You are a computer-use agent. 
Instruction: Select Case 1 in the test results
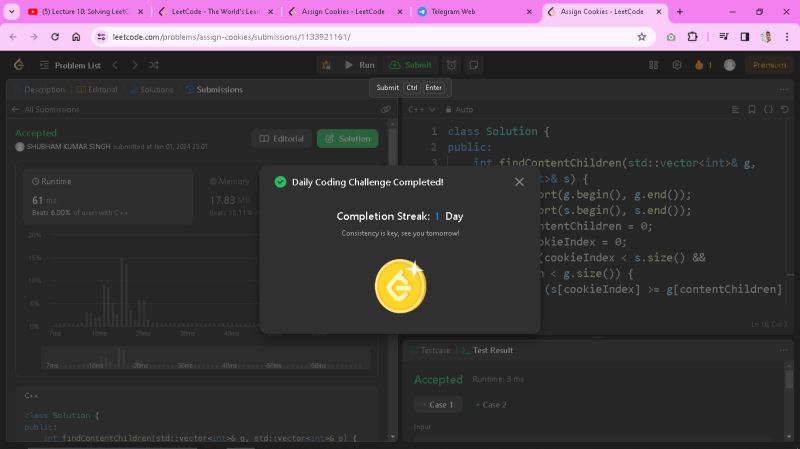[x=438, y=405]
